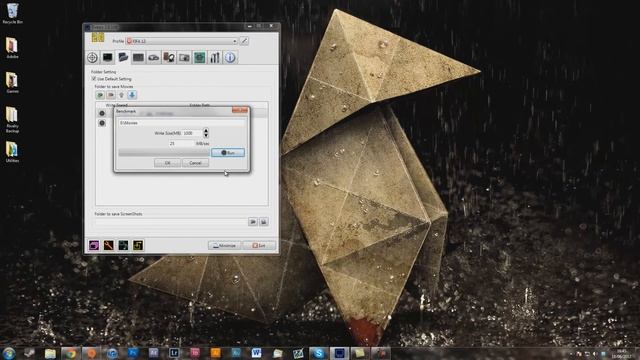Click the dark teal tool icon

[x=123, y=245]
